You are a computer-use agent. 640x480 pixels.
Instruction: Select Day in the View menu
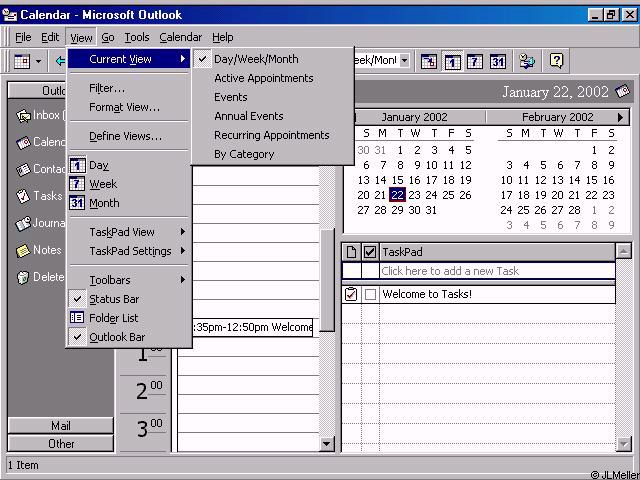[x=129, y=165]
